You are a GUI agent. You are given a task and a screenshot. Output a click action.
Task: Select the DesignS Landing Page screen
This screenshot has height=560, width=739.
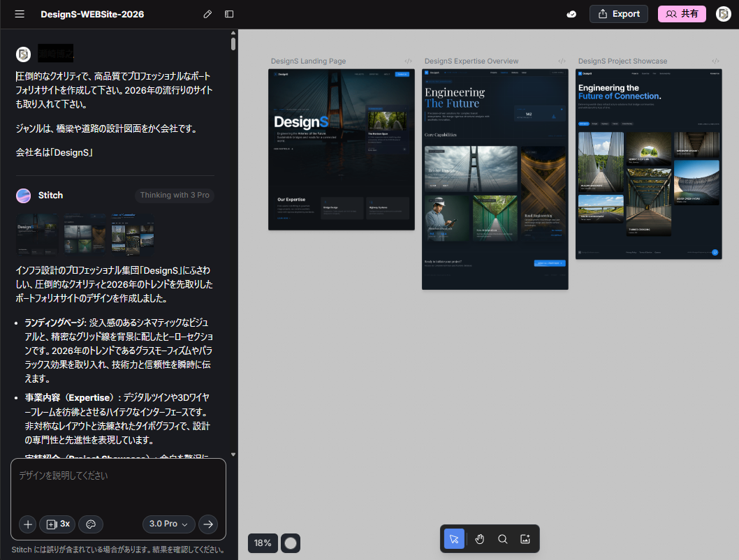click(342, 149)
